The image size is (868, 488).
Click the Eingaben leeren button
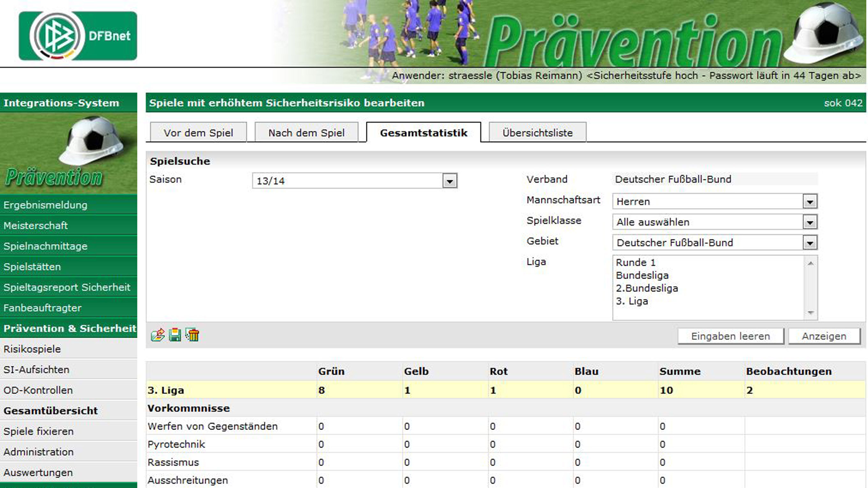coord(730,336)
